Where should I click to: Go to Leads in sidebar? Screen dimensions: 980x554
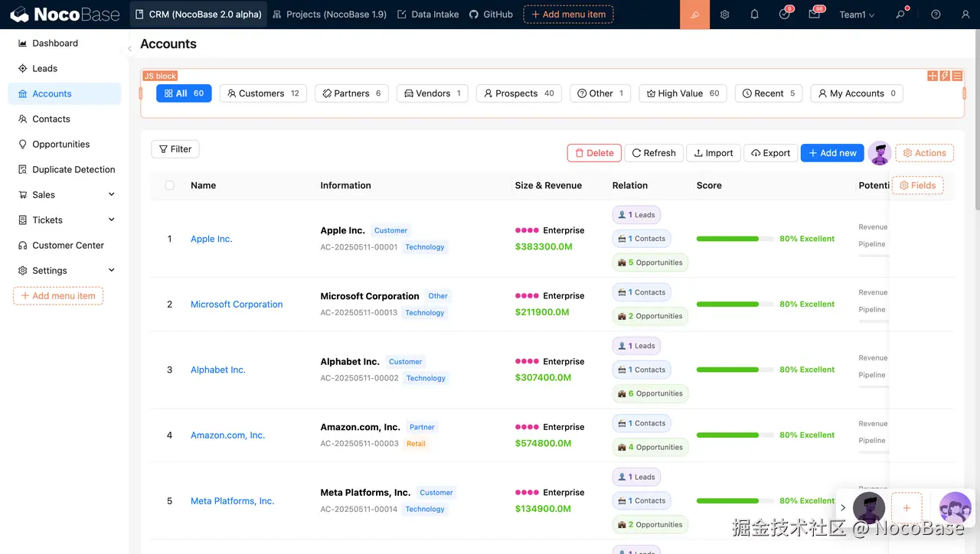coord(64,68)
